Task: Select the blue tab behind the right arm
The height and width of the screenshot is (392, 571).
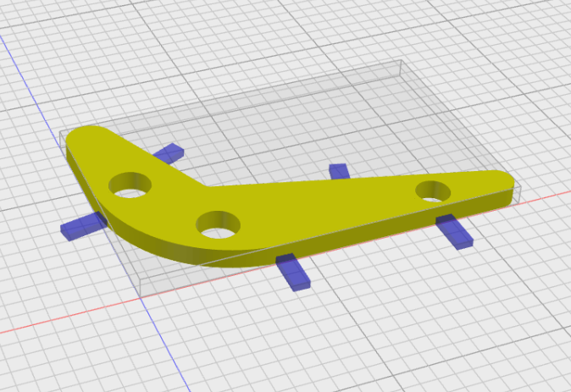Action: click(x=340, y=171)
